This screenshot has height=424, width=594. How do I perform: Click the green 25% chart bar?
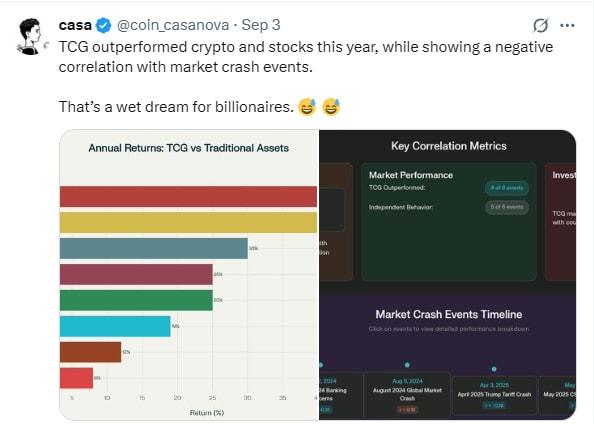pyautogui.click(x=136, y=300)
